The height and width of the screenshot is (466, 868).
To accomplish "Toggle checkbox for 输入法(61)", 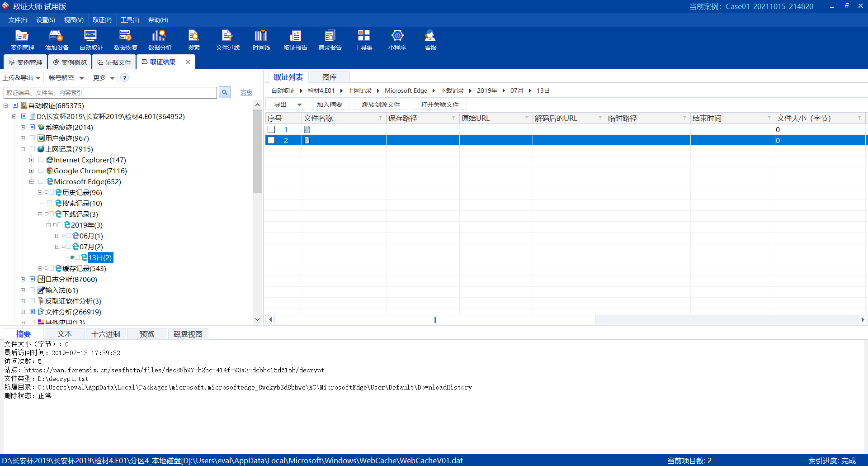I will point(32,290).
